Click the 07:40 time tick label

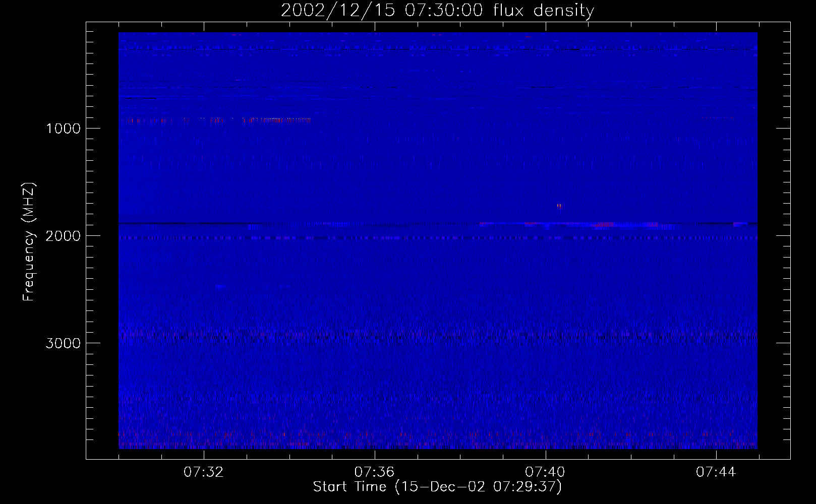pyautogui.click(x=545, y=472)
